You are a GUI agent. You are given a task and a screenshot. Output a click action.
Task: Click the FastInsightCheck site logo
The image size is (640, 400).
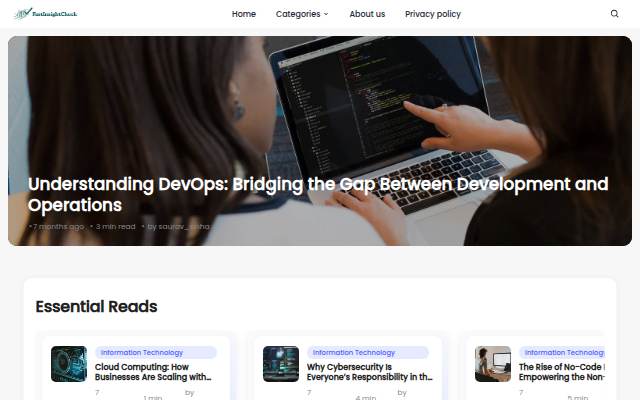point(45,14)
